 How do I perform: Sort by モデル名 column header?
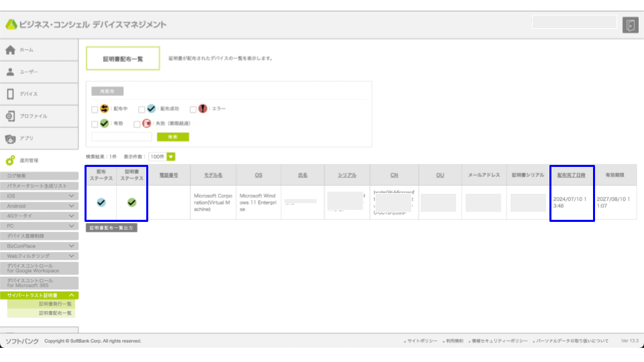pyautogui.click(x=213, y=175)
